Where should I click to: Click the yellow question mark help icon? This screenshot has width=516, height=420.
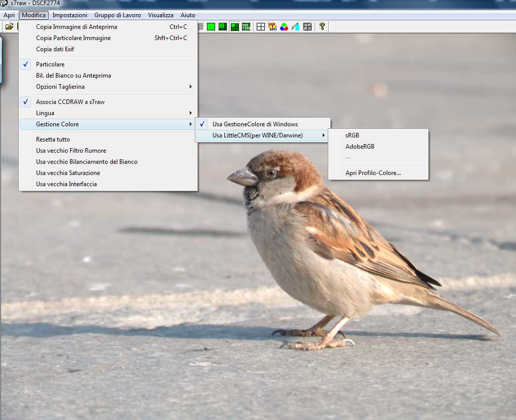[x=322, y=27]
